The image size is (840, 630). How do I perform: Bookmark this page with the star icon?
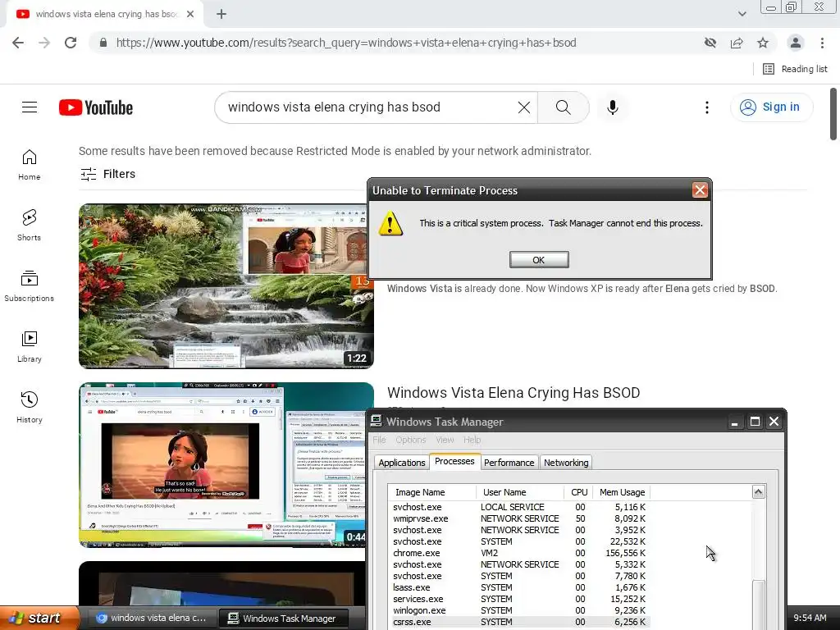click(x=763, y=43)
